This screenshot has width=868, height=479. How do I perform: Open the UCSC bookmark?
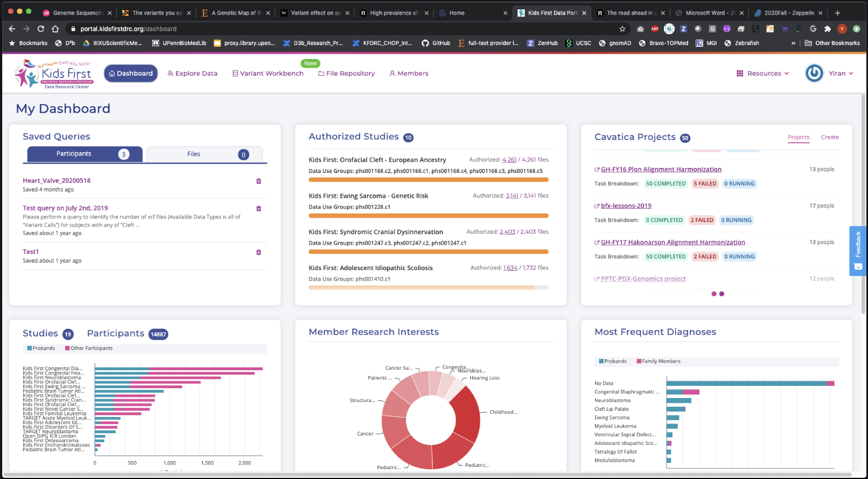[x=578, y=43]
